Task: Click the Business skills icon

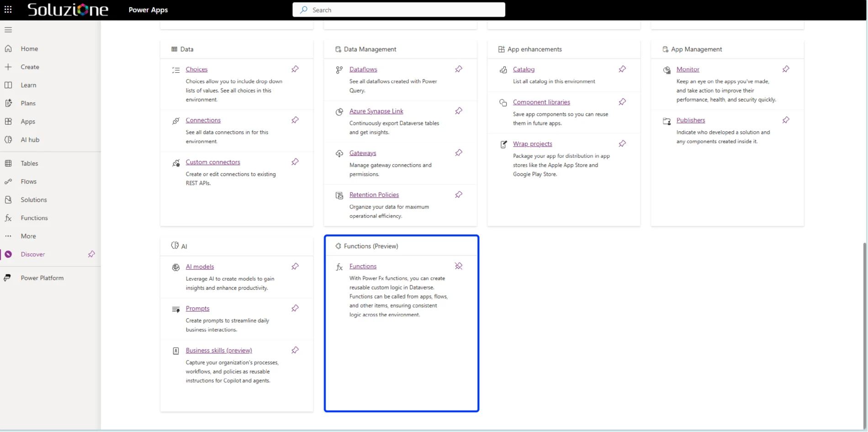Action: pyautogui.click(x=176, y=351)
